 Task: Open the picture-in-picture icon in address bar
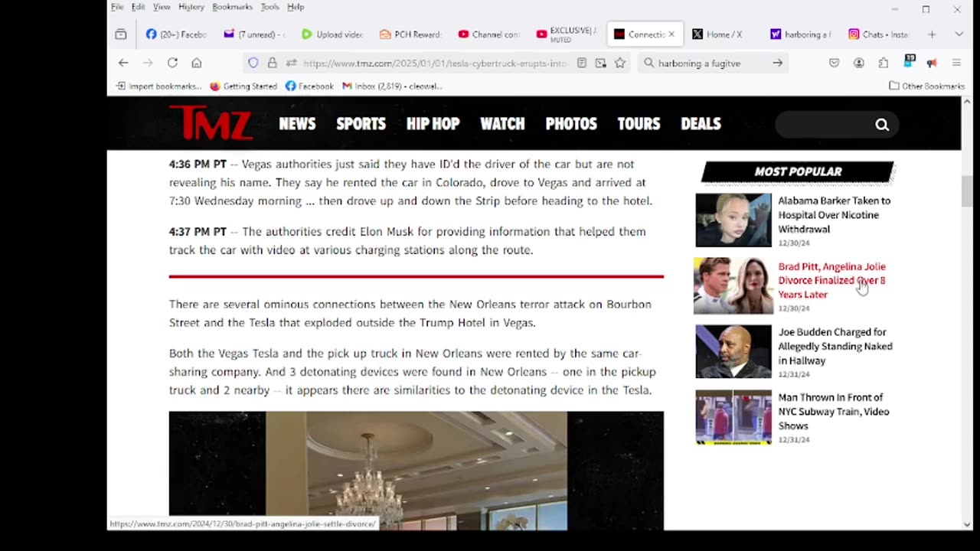601,63
